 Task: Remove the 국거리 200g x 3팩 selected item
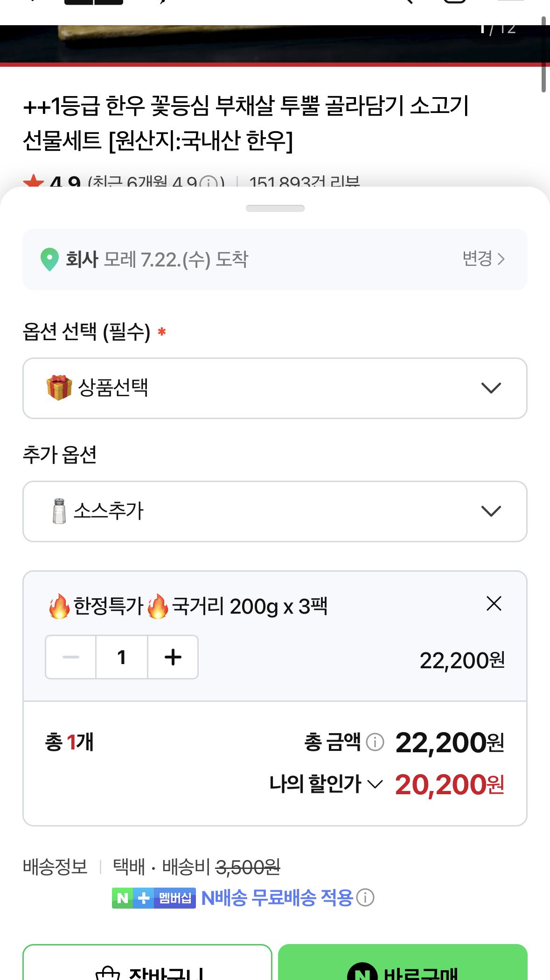click(494, 603)
